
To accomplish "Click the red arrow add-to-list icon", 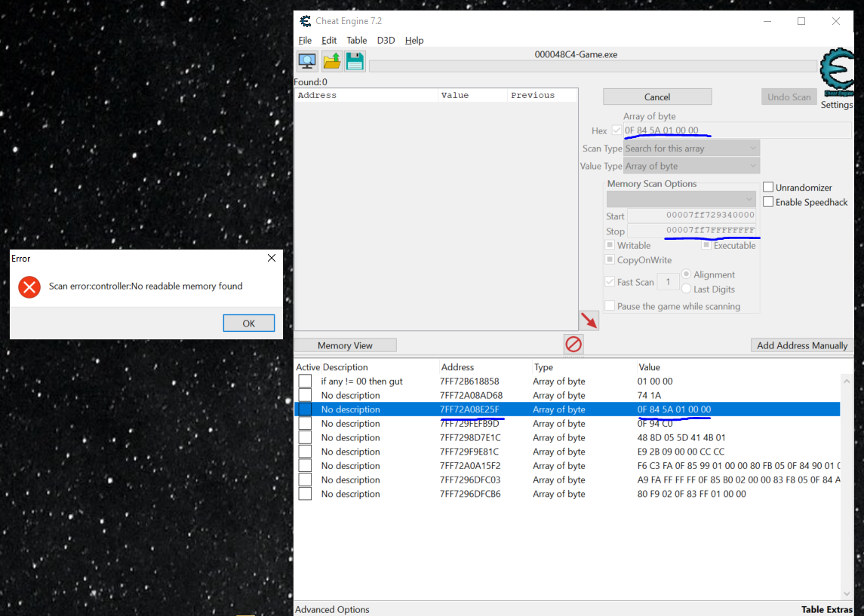I will click(x=589, y=320).
